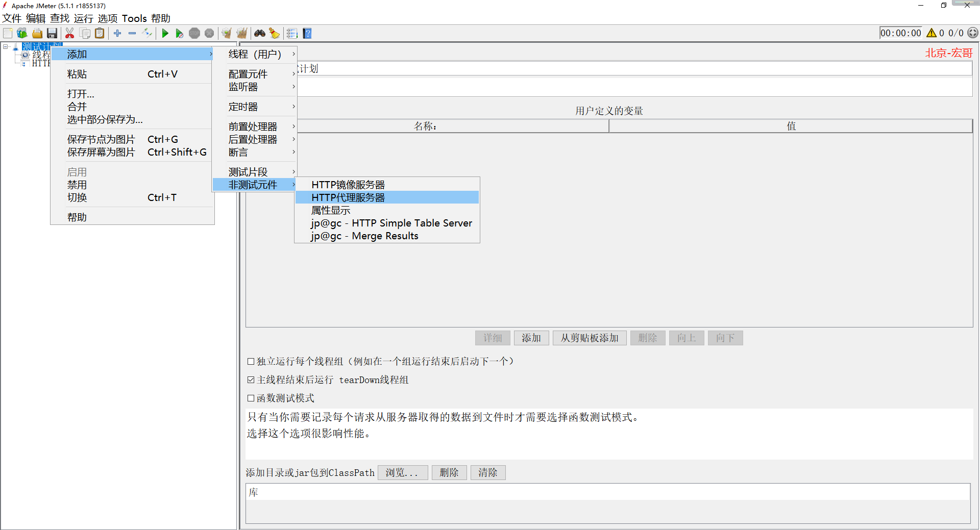Expand all nodes with the plus icon

[x=117, y=33]
